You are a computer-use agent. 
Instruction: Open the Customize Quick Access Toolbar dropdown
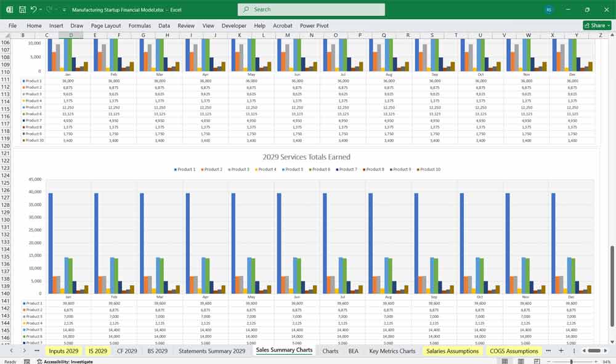63,9
